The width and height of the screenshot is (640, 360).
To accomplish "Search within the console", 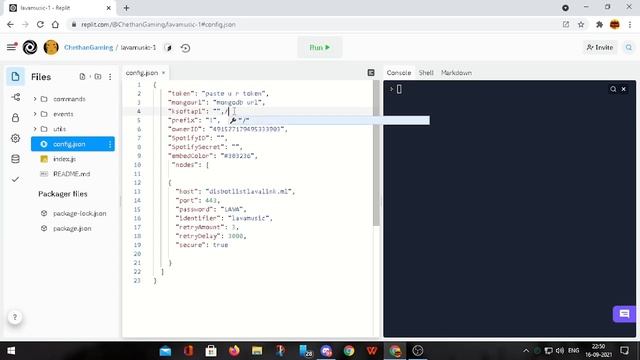I will pos(613,89).
